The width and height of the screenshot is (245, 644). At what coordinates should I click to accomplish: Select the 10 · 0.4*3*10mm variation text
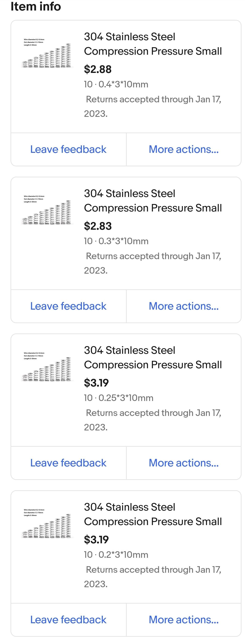click(116, 84)
